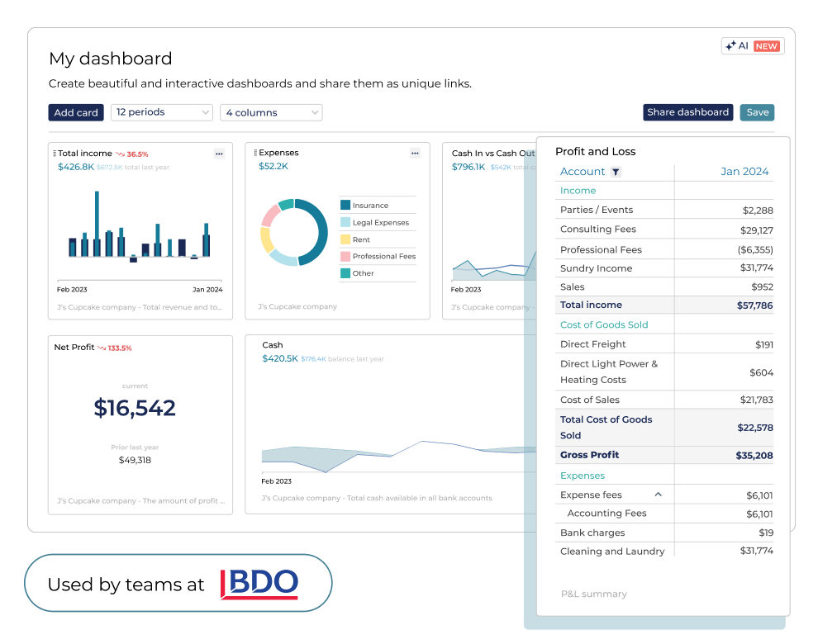Image resolution: width=818 pixels, height=644 pixels.
Task: Select the Income section in Profit and Loss
Action: [x=578, y=190]
